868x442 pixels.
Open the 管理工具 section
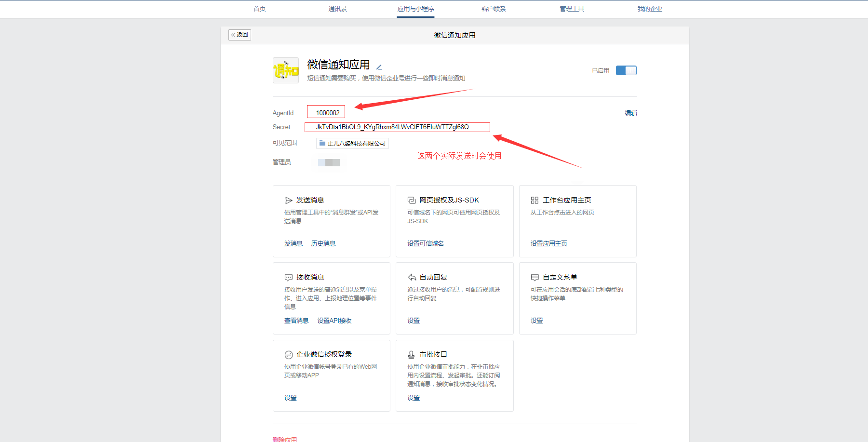pyautogui.click(x=572, y=8)
